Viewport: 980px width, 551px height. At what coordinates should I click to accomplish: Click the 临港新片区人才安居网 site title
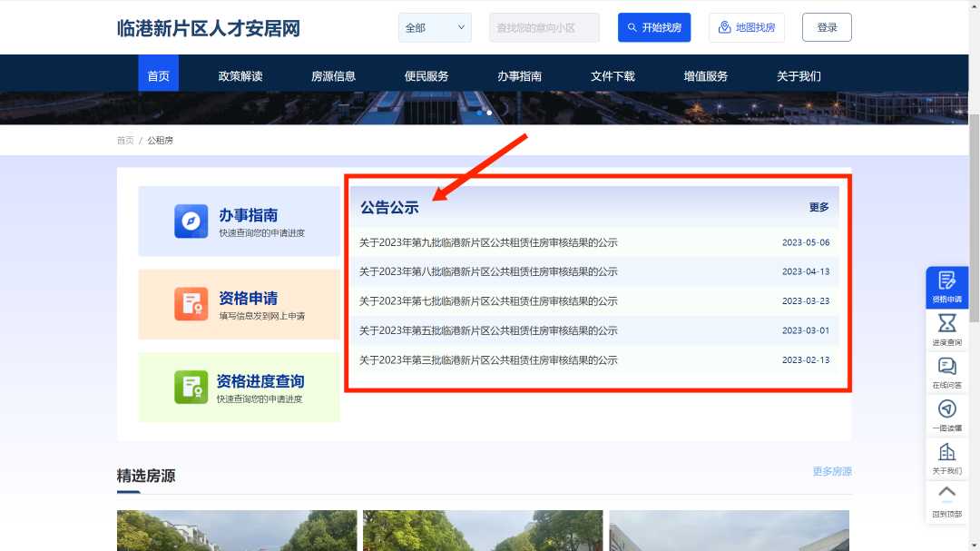[x=209, y=28]
